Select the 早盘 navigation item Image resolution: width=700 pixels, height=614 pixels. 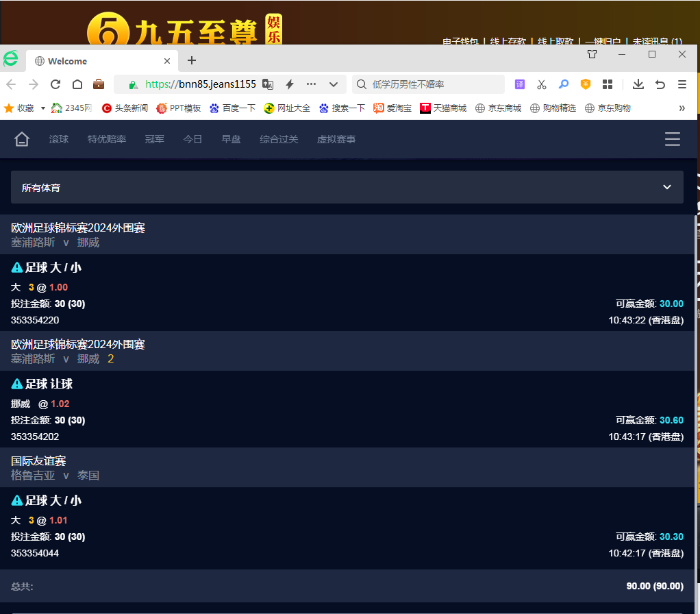[x=232, y=139]
